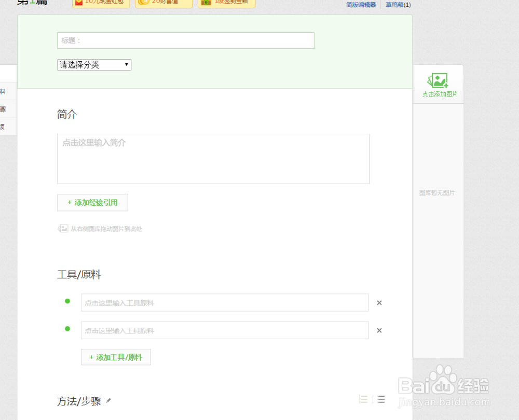Open the 简版编辑器 editor link
519x420 pixels.
coord(361,4)
